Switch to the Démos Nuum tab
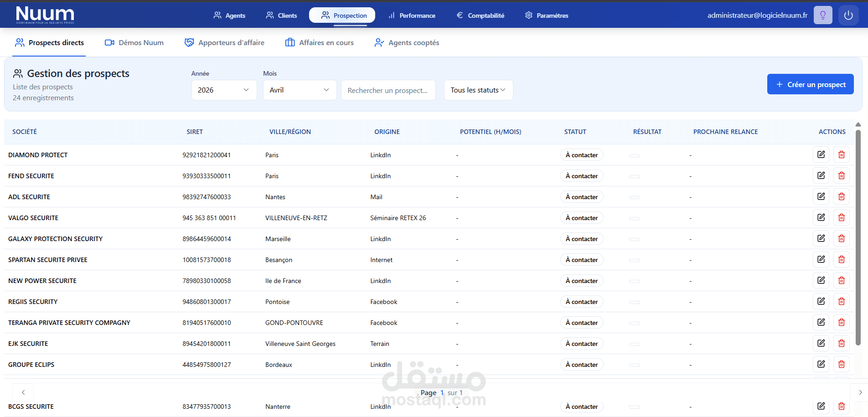The image size is (868, 417). click(x=134, y=43)
